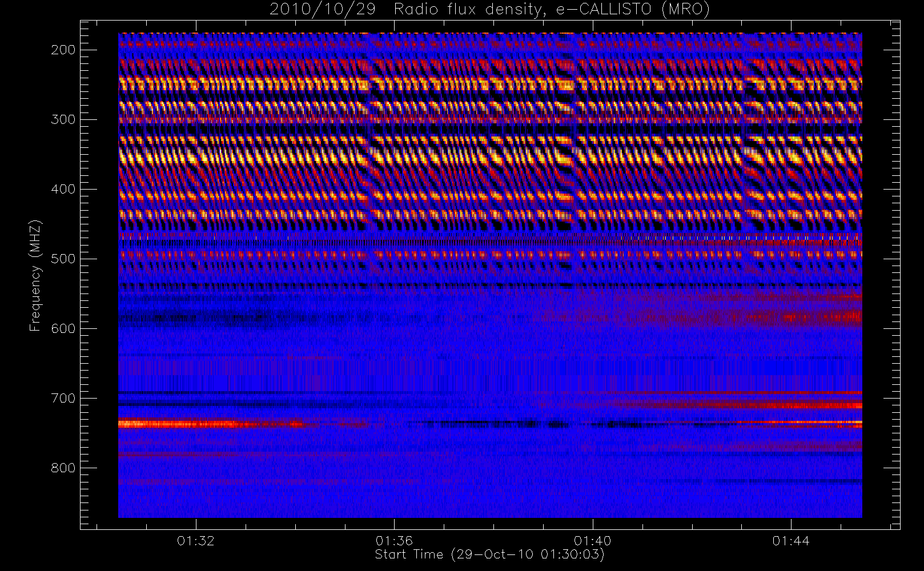Click the '200' frequency tick label

[x=64, y=50]
